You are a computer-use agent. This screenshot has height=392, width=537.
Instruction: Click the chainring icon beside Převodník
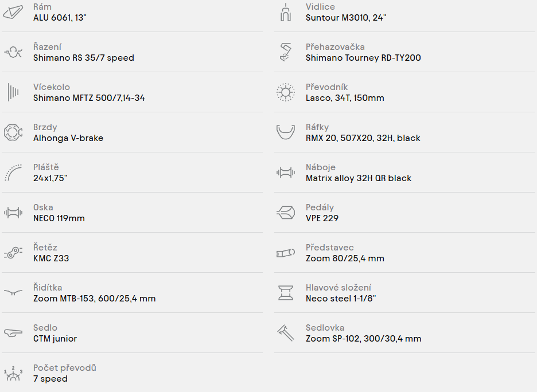tap(286, 92)
